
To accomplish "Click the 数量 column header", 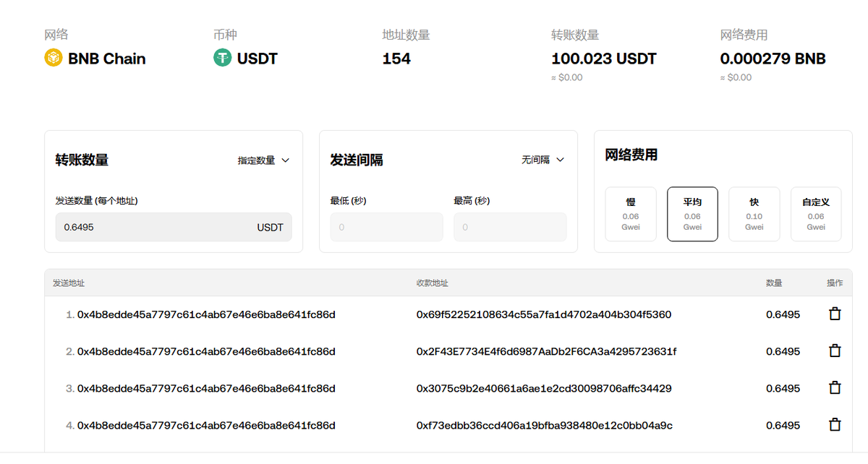I will tap(774, 283).
